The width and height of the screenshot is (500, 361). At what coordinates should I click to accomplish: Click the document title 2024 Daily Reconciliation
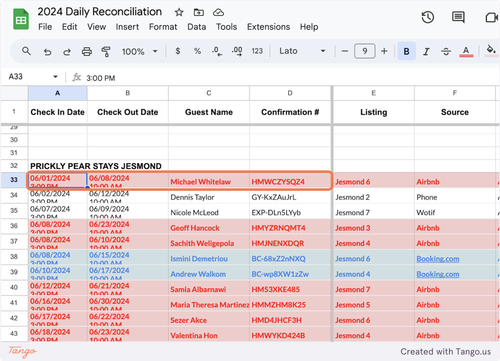(x=99, y=12)
